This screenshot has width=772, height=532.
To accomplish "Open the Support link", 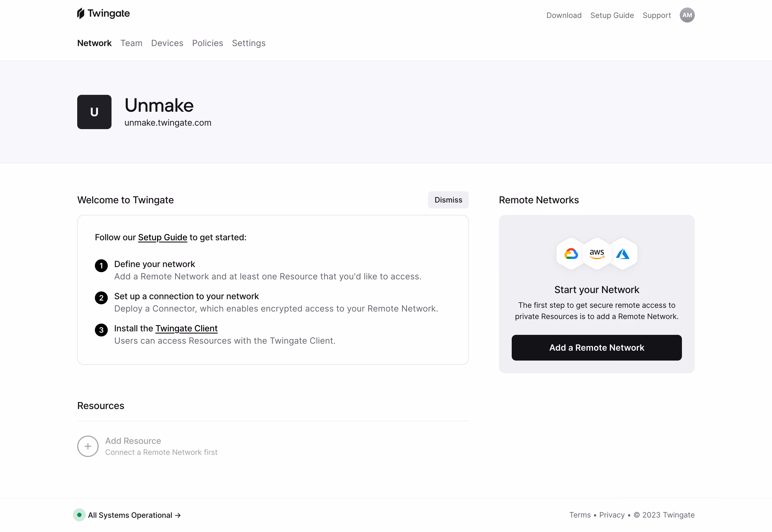I will tap(657, 15).
